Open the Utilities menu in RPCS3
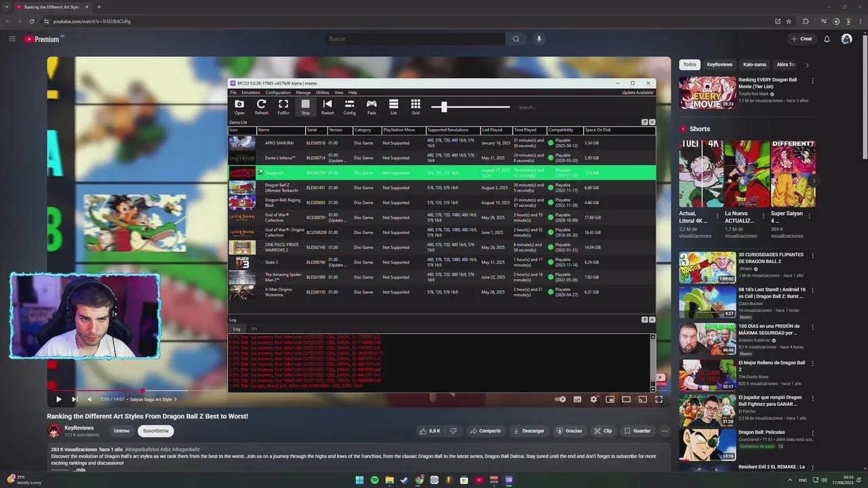Viewport: 868px width, 488px height. pyautogui.click(x=322, y=93)
